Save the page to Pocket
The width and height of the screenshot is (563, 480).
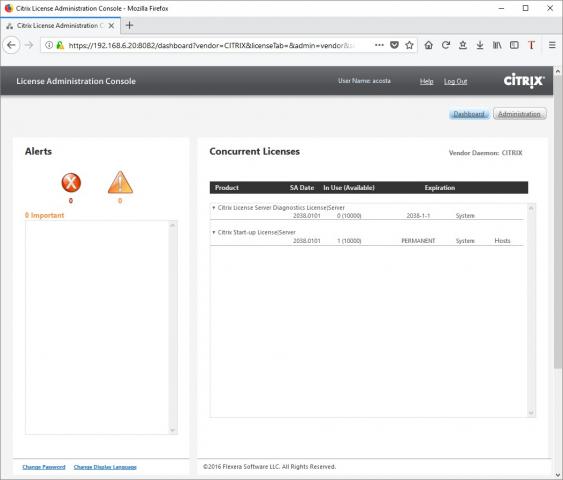point(394,45)
